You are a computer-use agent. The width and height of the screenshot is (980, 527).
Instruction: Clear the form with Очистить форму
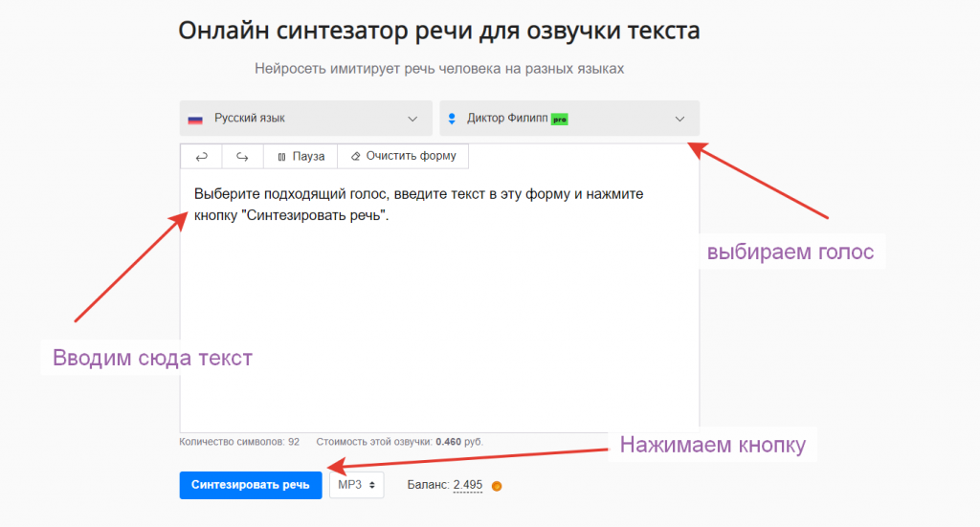[403, 156]
